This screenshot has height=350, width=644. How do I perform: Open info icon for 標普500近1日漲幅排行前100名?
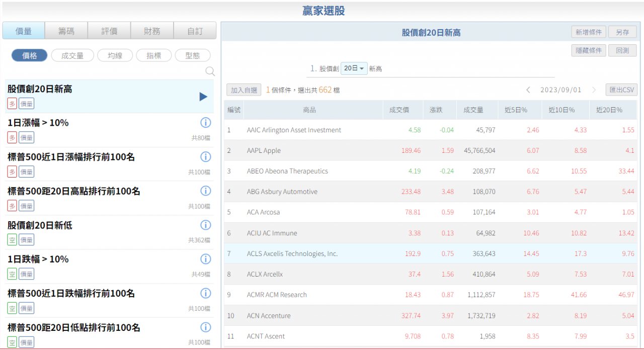pyautogui.click(x=205, y=157)
